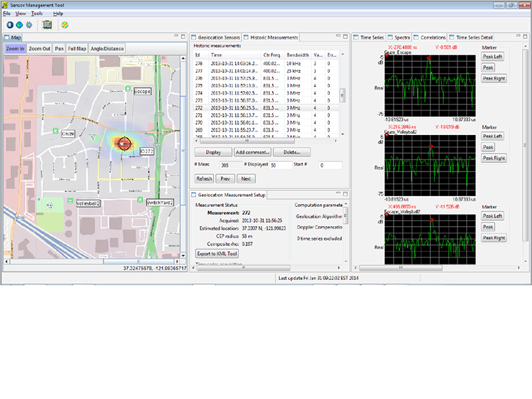
Task: Open the File menu
Action: pyautogui.click(x=7, y=13)
